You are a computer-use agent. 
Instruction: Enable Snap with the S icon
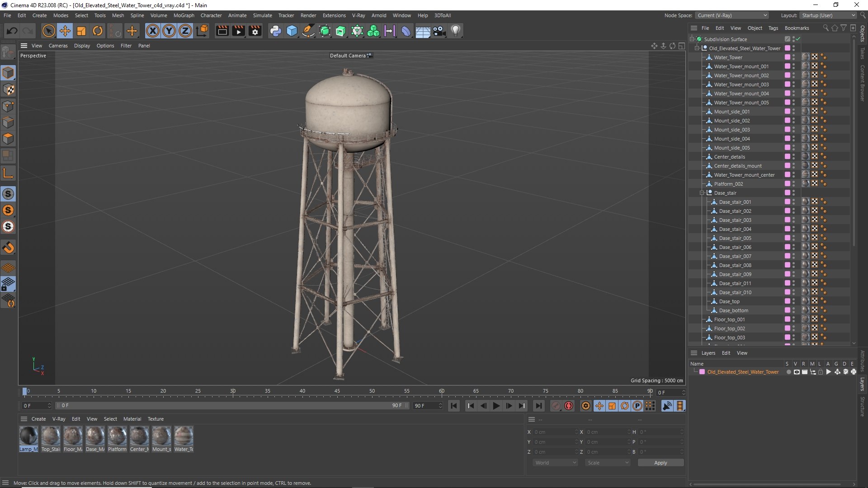[8, 194]
